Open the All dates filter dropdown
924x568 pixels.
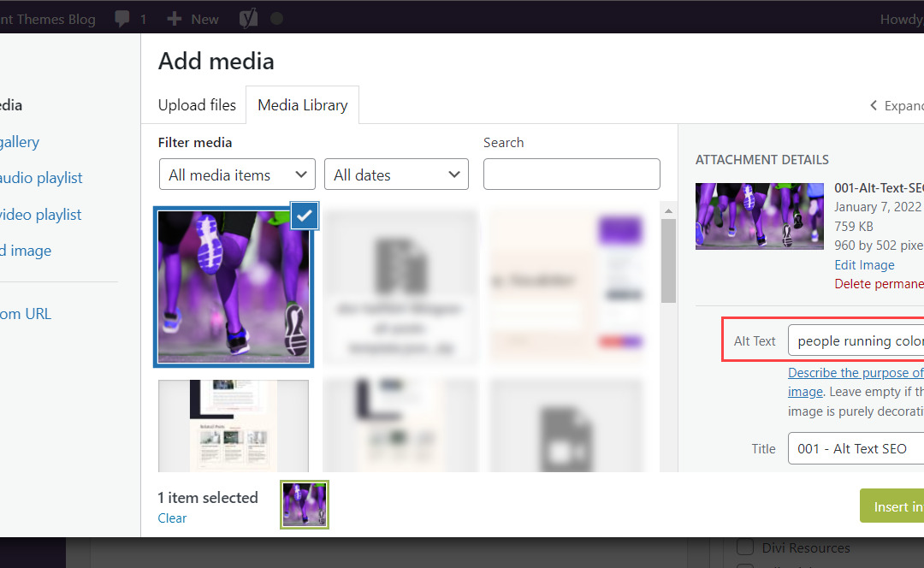click(396, 175)
